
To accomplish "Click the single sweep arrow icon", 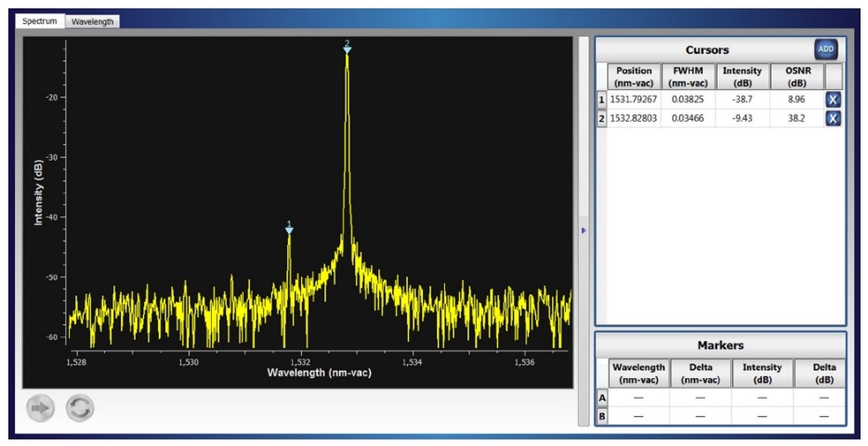I will coord(41,409).
